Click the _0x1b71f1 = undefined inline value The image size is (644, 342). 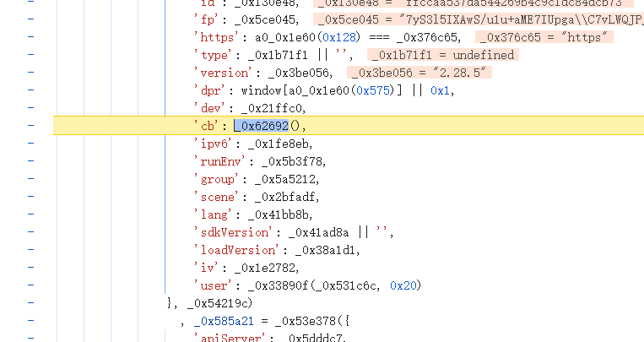pyautogui.click(x=441, y=55)
